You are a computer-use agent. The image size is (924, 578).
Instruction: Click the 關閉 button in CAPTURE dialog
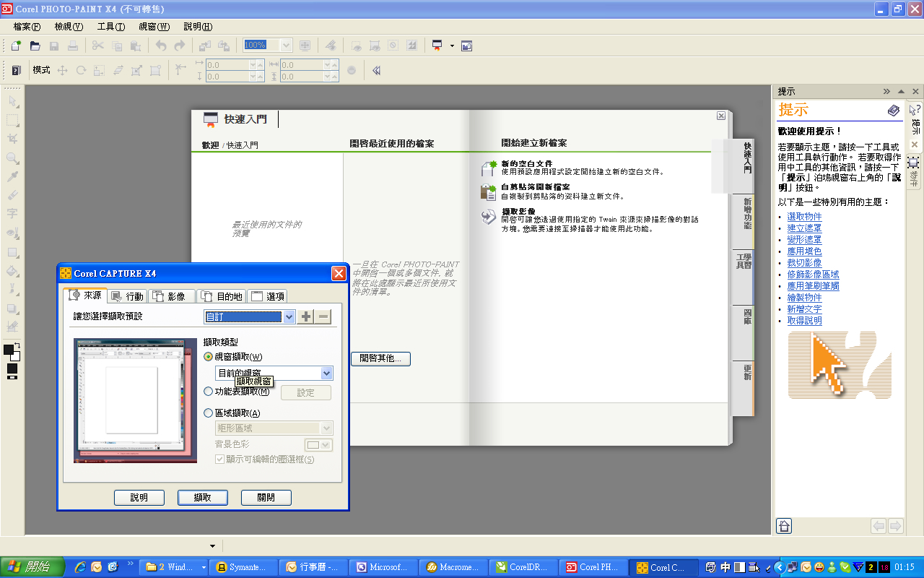(x=266, y=497)
